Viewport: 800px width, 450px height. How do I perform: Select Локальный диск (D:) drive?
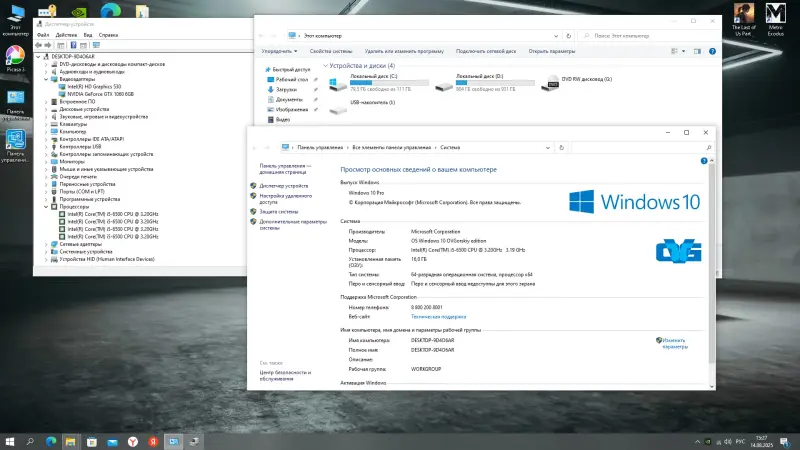[x=484, y=82]
